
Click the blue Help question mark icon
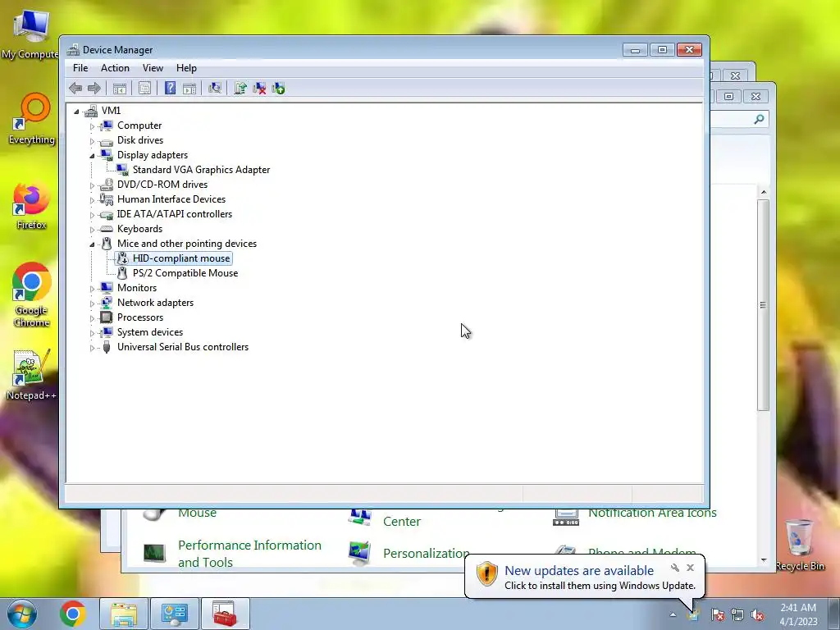click(x=170, y=89)
